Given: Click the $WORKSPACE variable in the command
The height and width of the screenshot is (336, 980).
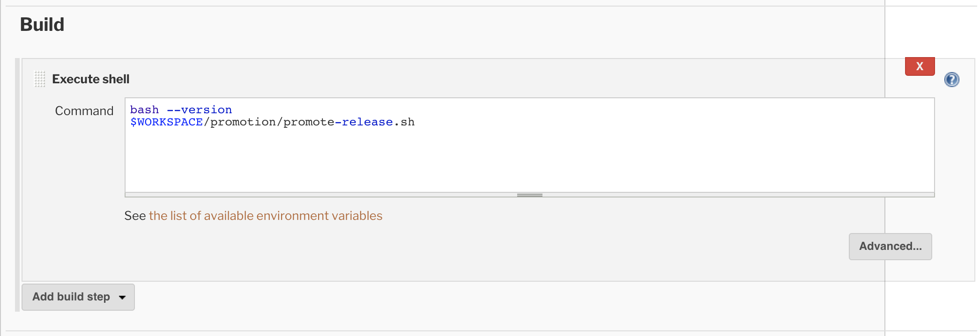Looking at the screenshot, I should (x=166, y=122).
